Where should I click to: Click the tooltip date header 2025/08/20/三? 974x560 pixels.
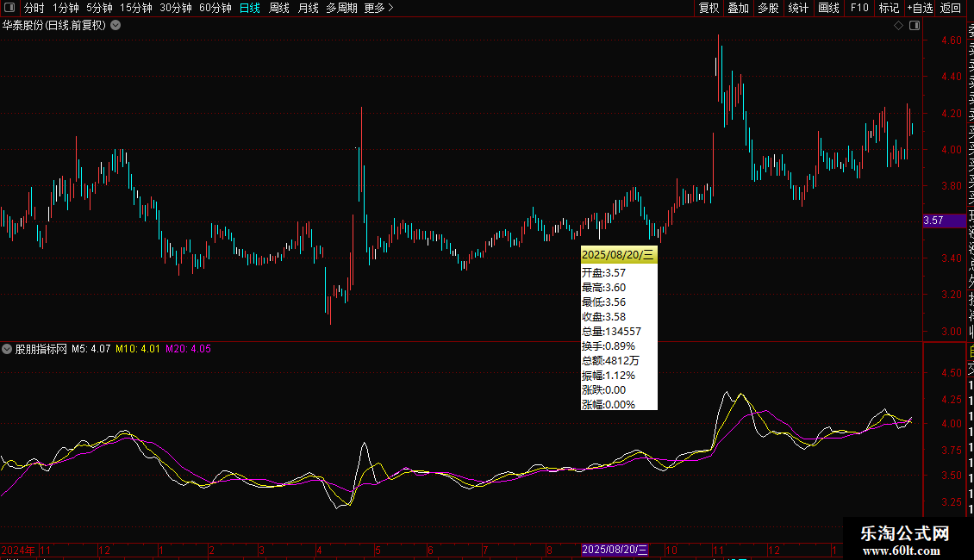click(x=619, y=254)
